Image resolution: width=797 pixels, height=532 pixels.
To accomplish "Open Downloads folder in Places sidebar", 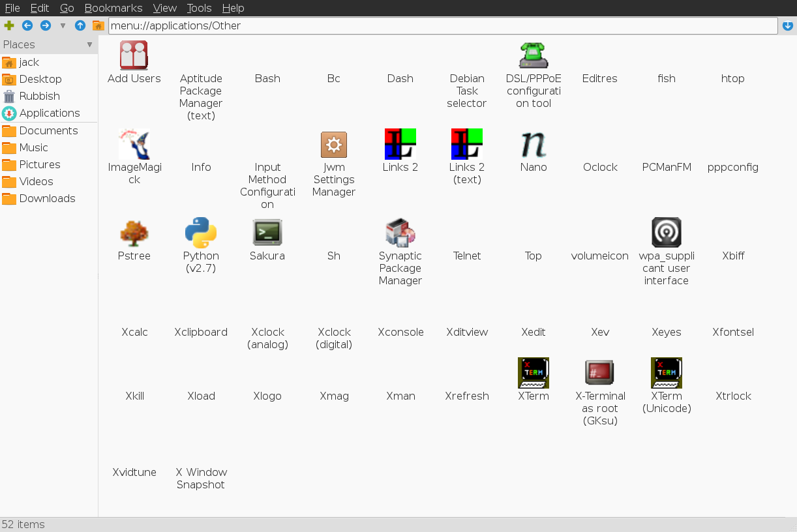I will click(x=47, y=198).
